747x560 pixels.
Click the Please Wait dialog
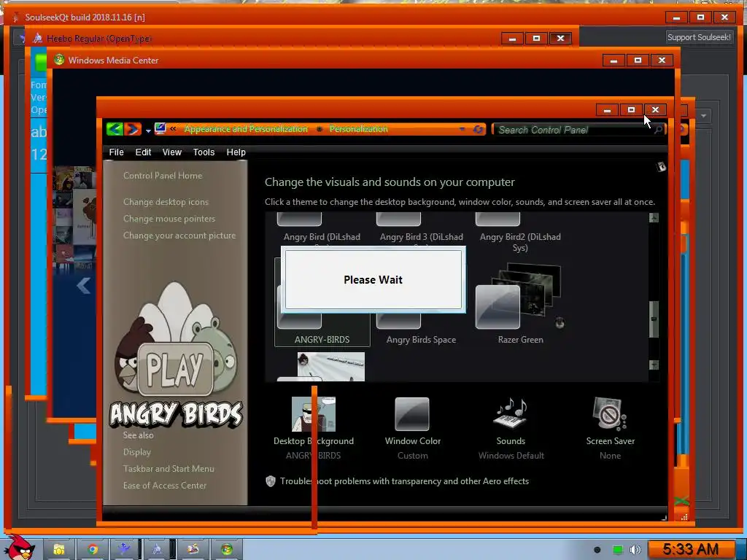coord(373,279)
